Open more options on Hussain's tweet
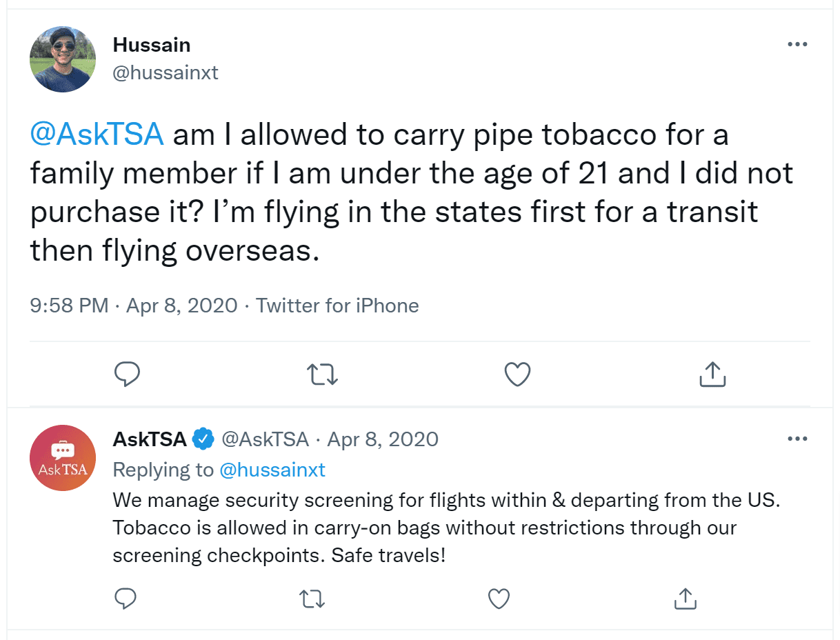 click(797, 44)
